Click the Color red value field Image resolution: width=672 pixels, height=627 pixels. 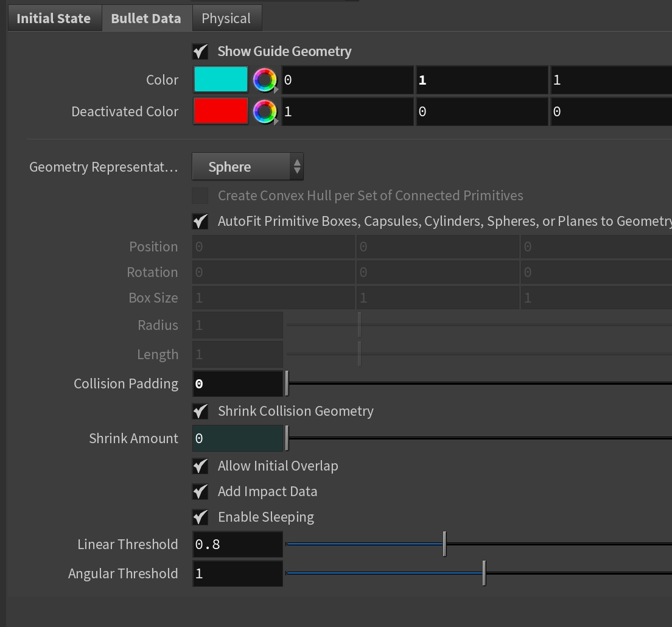point(348,80)
